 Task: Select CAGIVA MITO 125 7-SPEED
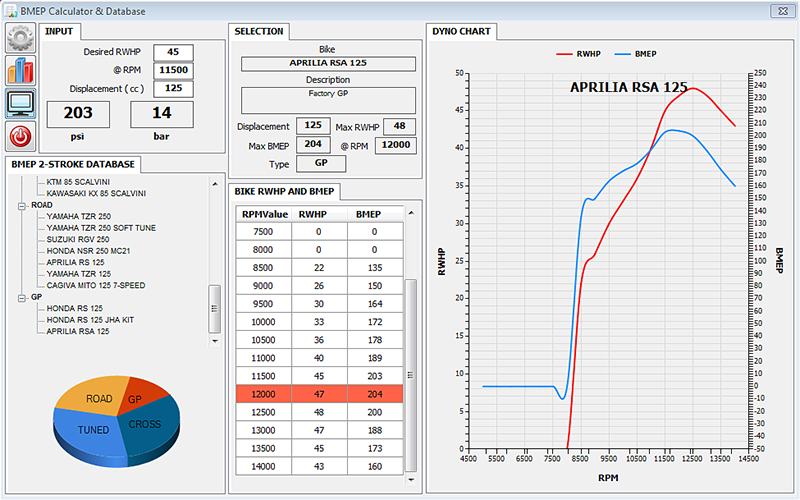(x=96, y=285)
